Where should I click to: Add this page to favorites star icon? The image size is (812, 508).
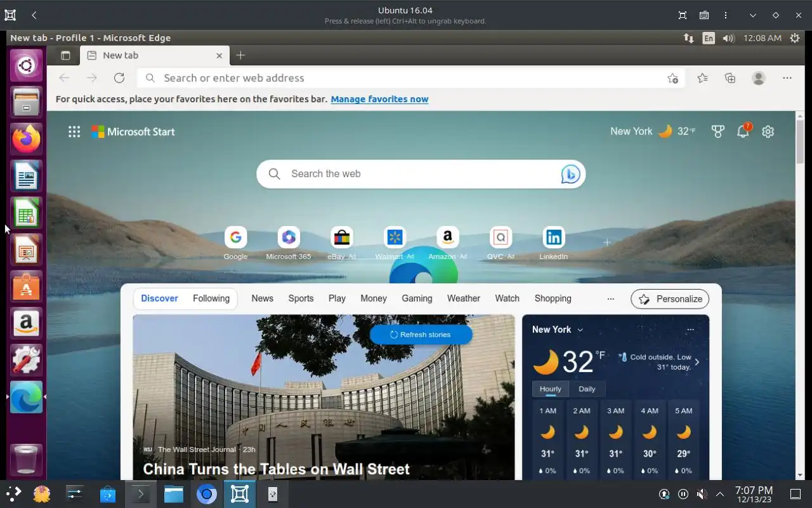click(672, 78)
